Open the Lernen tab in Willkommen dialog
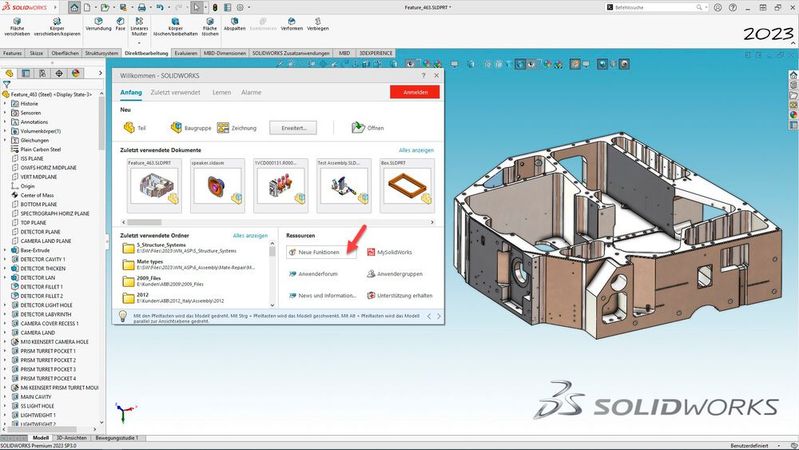 tap(222, 92)
